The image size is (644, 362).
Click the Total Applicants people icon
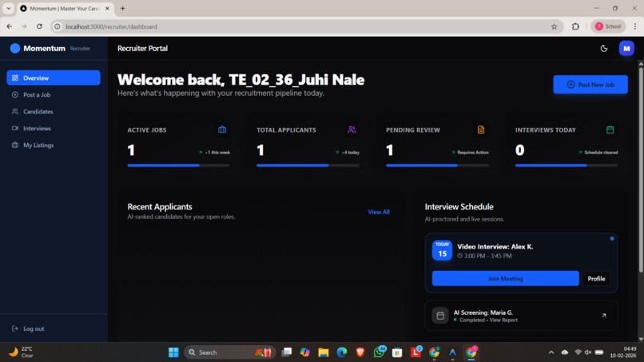tap(352, 129)
